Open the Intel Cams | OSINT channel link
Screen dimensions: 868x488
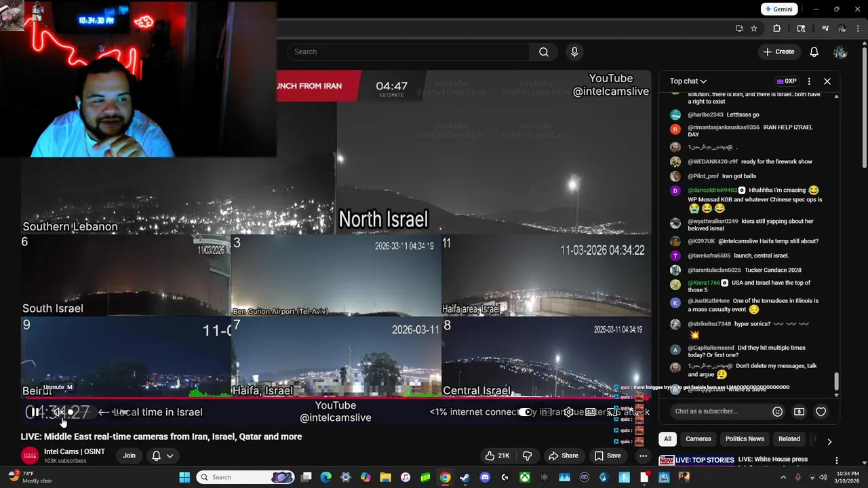pyautogui.click(x=75, y=451)
